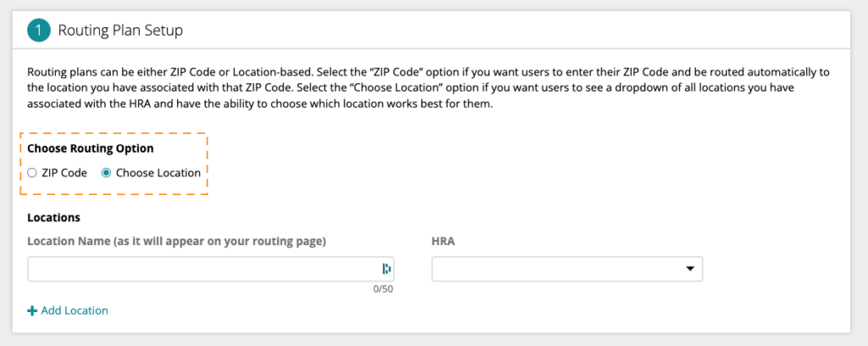This screenshot has width=868, height=346.
Task: Focus the Location Name text field
Action: coord(211,269)
